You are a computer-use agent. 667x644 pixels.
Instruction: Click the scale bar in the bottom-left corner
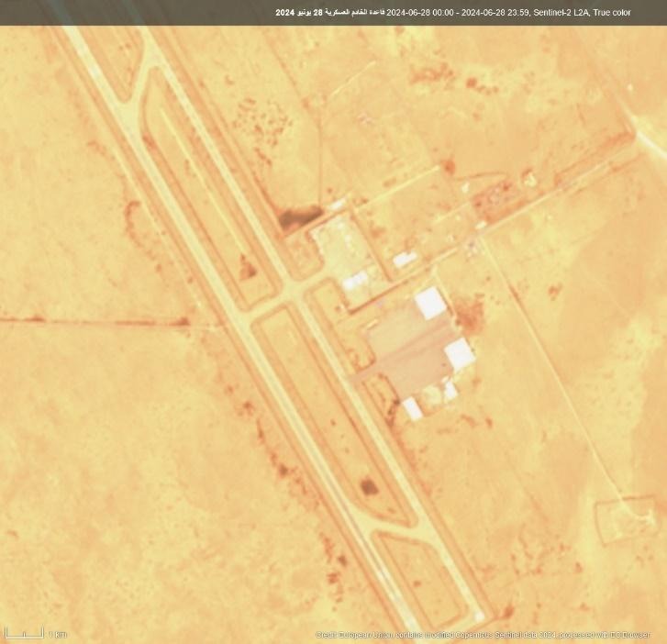[x=24, y=632]
